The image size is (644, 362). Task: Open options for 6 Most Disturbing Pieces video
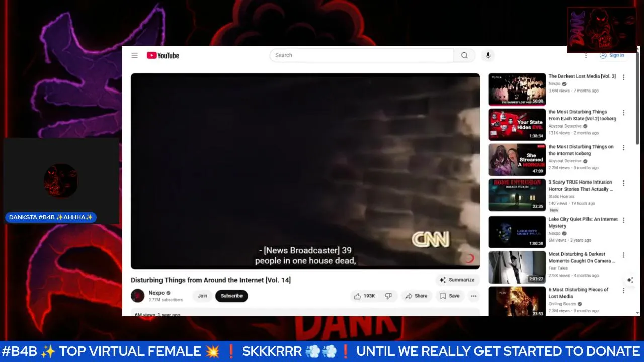pos(623,291)
